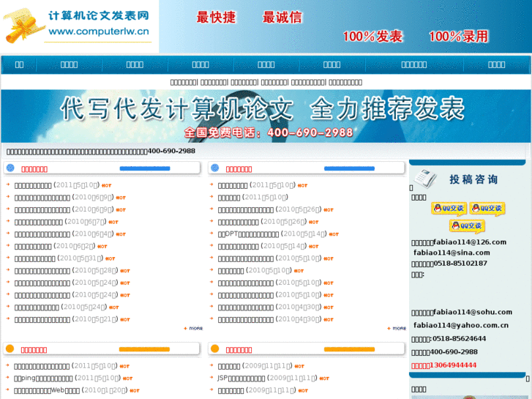Click the 计算机论文发表网 site title
The height and width of the screenshot is (399, 532).
coord(99,15)
